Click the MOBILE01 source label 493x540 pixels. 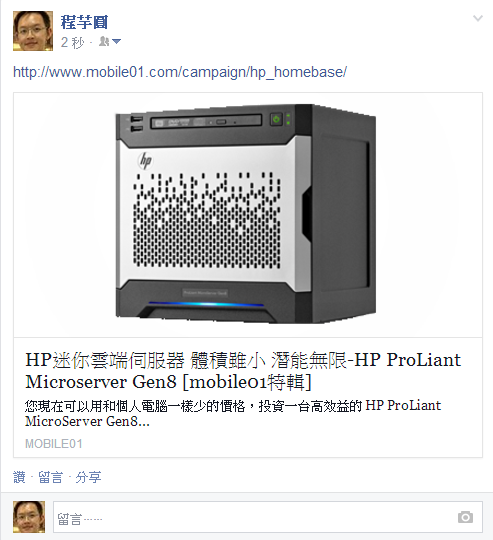tap(54, 444)
